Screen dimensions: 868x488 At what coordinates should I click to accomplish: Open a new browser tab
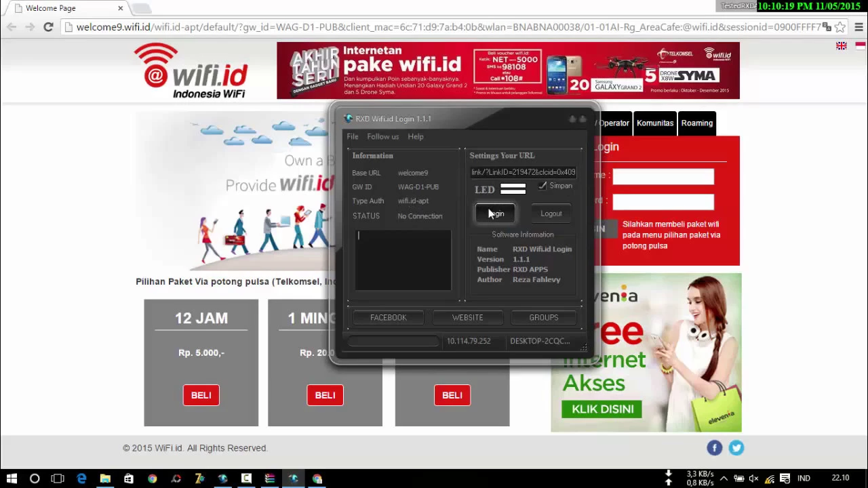tap(142, 8)
